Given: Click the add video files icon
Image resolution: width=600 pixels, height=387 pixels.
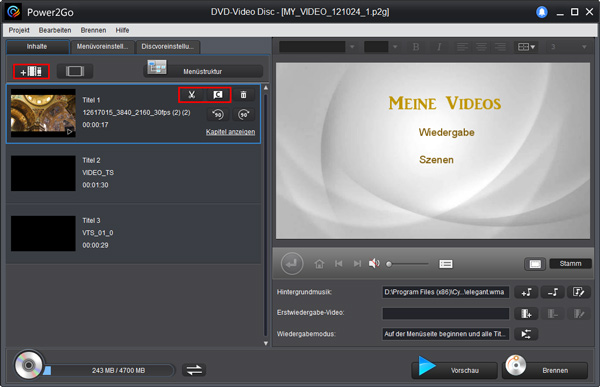Looking at the screenshot, I should click(x=31, y=72).
